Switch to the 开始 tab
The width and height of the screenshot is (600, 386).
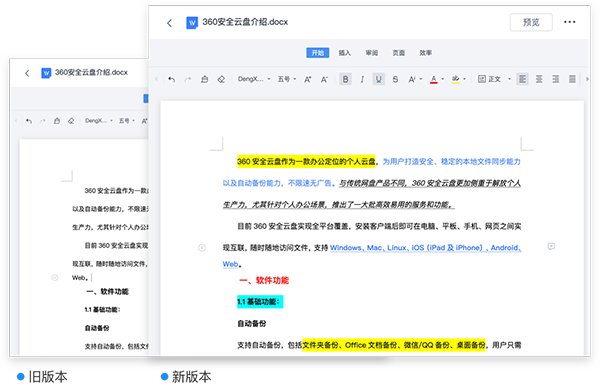pos(318,53)
